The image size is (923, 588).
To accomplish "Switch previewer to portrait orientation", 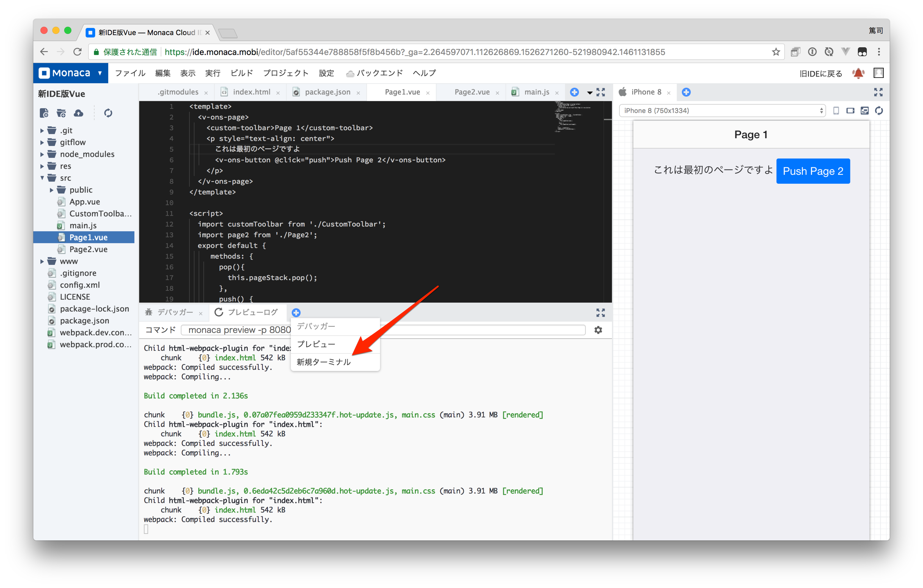I will coord(836,111).
